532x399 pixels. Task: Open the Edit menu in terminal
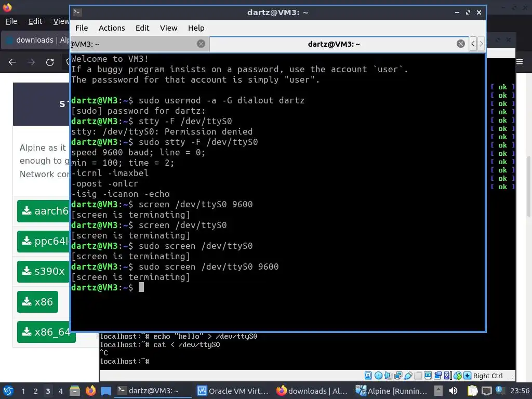[x=142, y=28]
